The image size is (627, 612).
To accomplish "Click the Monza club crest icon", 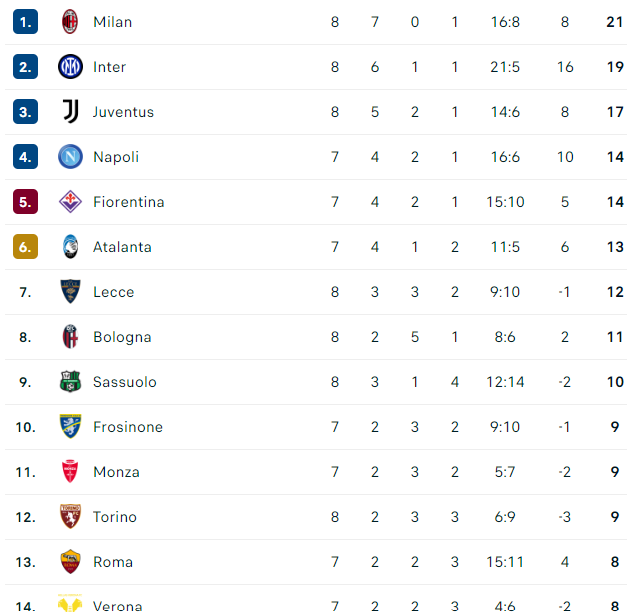I will 70,472.
